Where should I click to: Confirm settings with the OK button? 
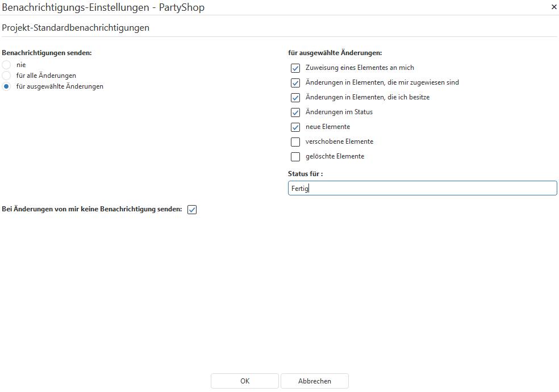click(245, 381)
